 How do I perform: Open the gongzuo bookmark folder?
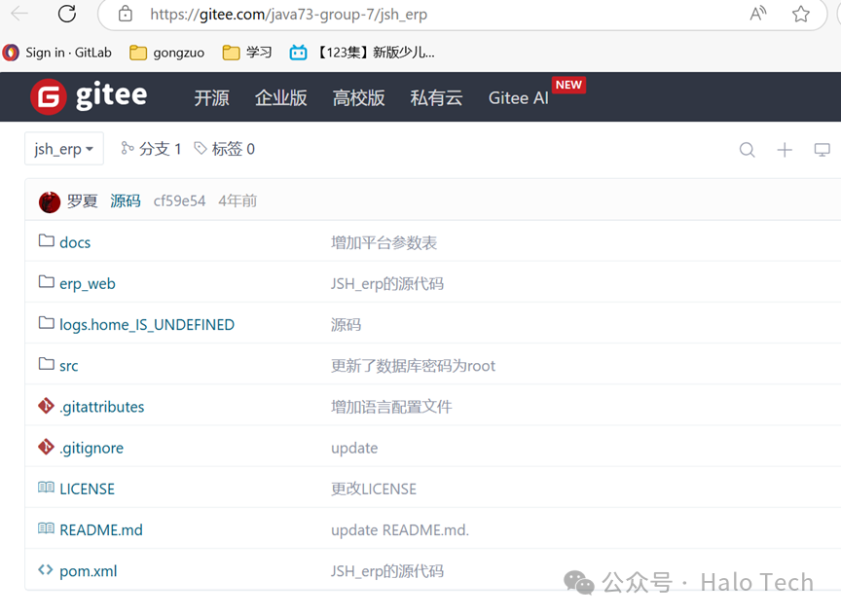point(167,53)
